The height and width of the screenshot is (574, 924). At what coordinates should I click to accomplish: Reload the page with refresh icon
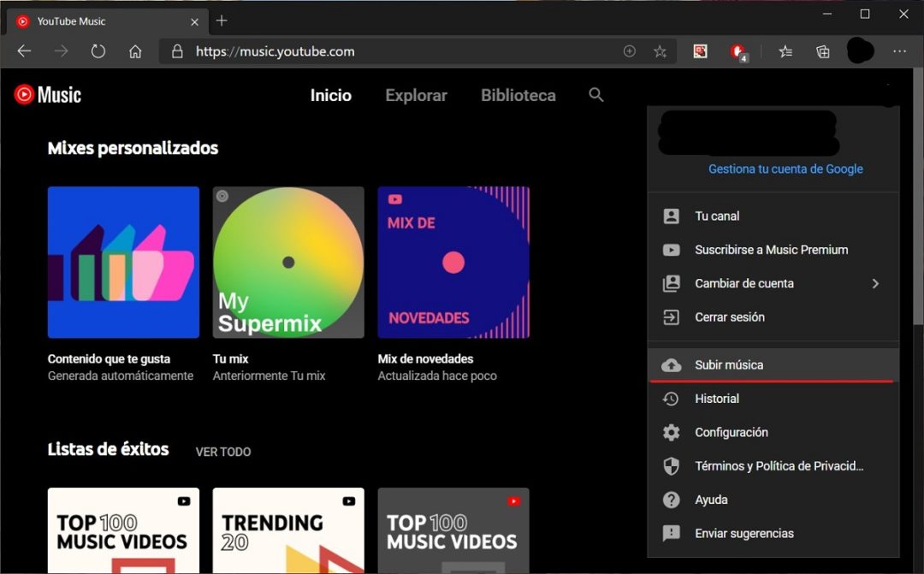[98, 51]
